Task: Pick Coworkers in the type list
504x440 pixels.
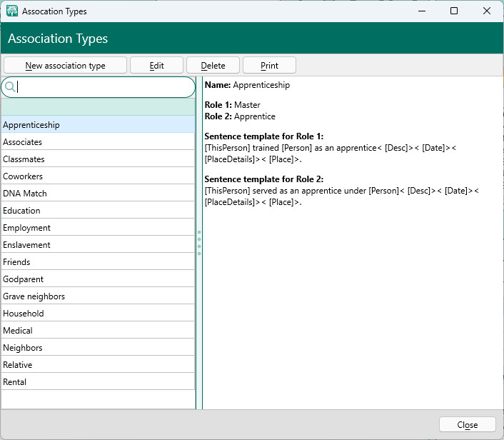Action: click(x=98, y=176)
